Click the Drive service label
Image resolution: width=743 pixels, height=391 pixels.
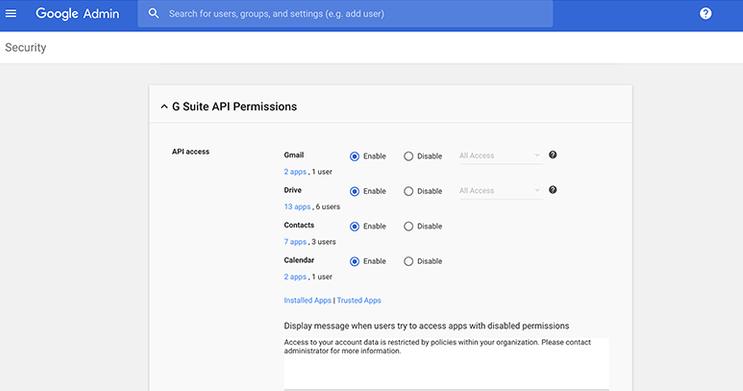pos(293,190)
